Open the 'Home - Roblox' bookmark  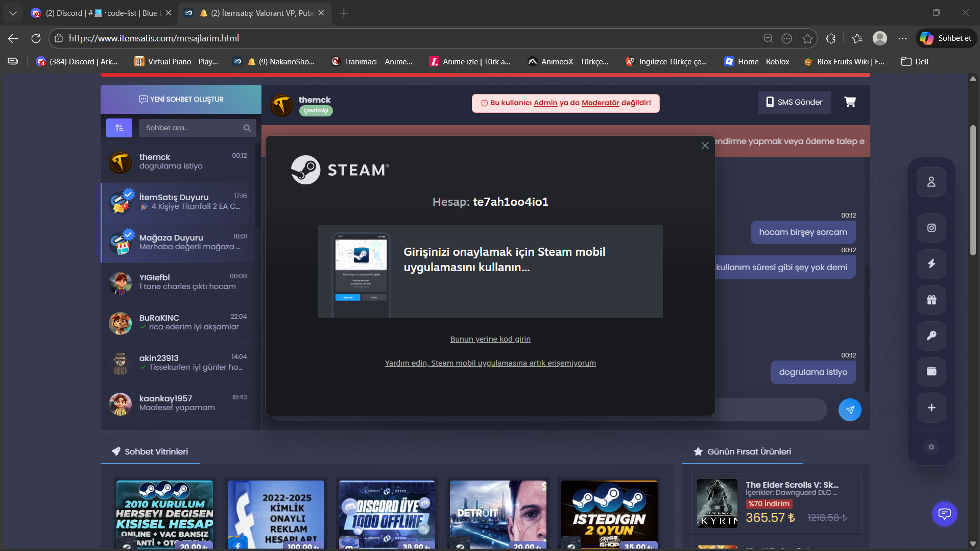[757, 61]
